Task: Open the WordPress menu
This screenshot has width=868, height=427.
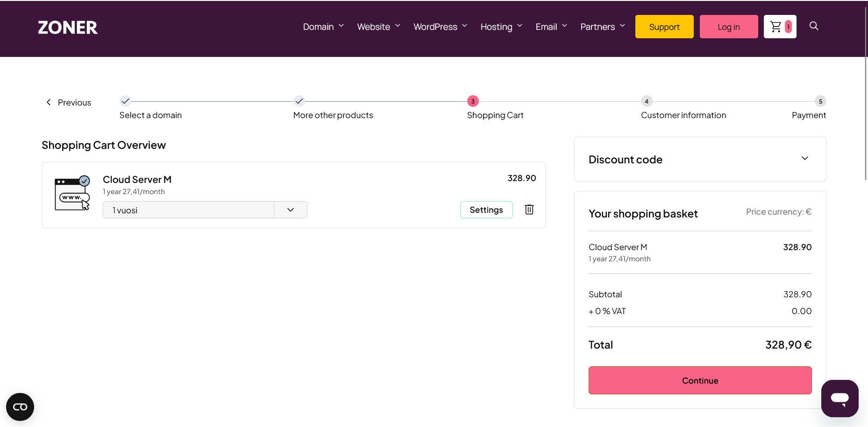Action: click(440, 27)
